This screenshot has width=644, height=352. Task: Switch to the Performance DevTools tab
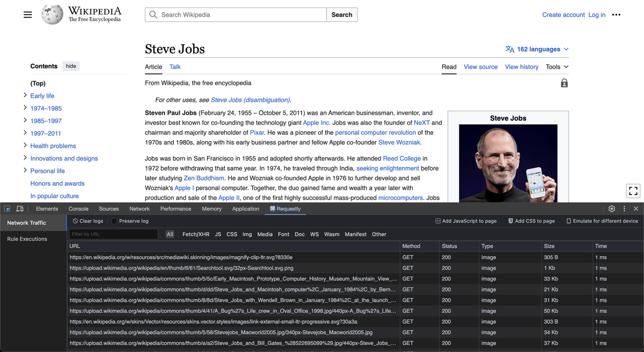point(176,209)
